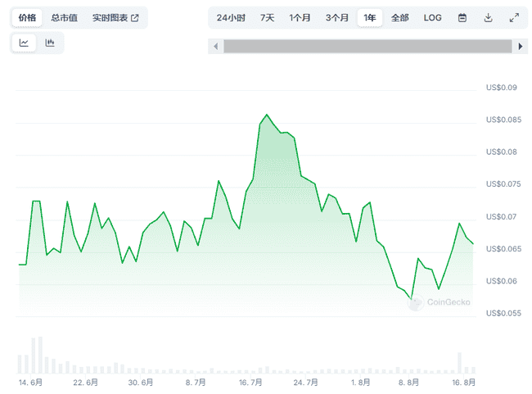Select the 价格 price tab
This screenshot has height=394, width=532.
pyautogui.click(x=27, y=17)
